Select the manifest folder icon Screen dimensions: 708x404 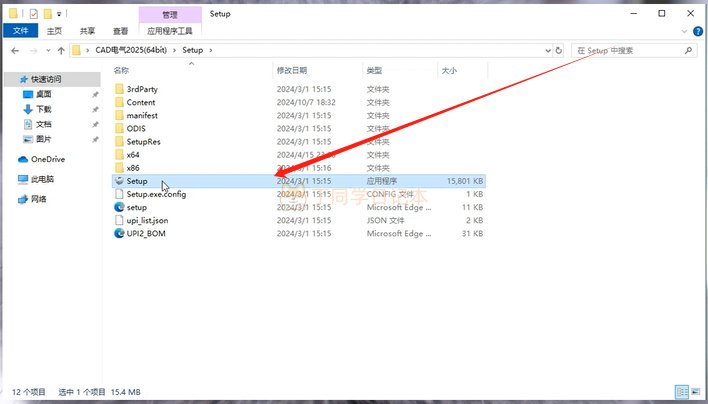coord(119,115)
